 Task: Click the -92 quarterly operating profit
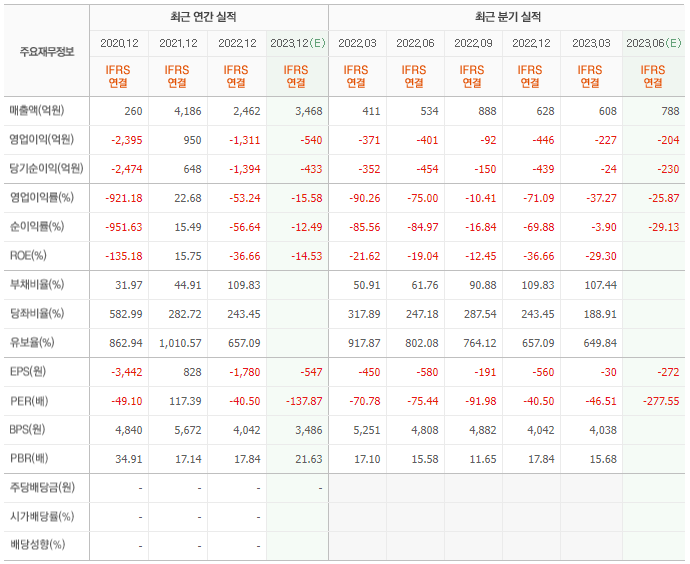488,140
